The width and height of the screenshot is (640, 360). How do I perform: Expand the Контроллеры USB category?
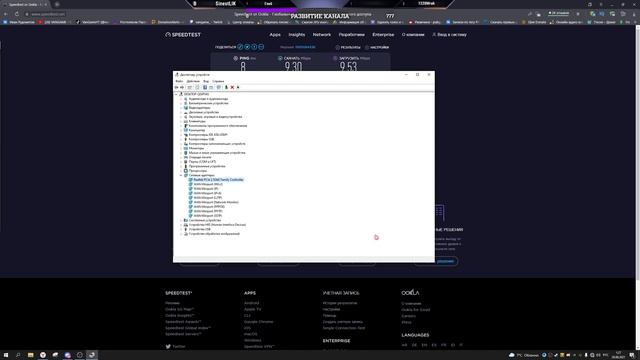(x=181, y=139)
